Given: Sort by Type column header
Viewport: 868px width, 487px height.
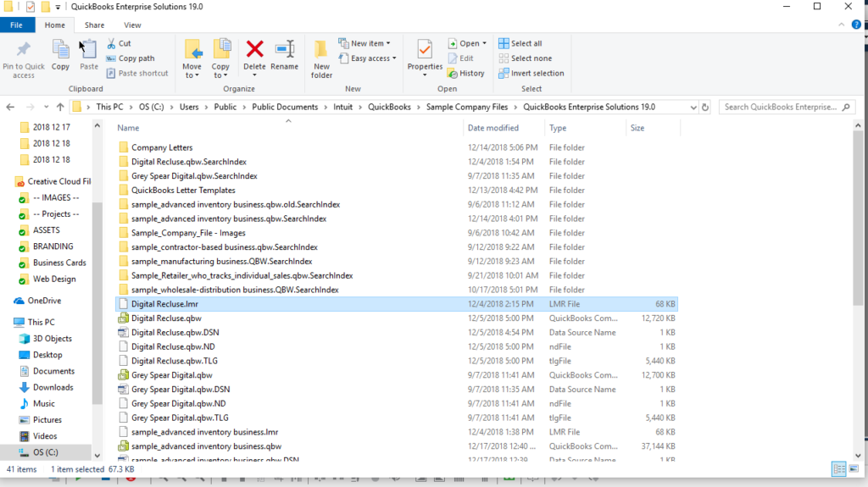Looking at the screenshot, I should click(558, 128).
